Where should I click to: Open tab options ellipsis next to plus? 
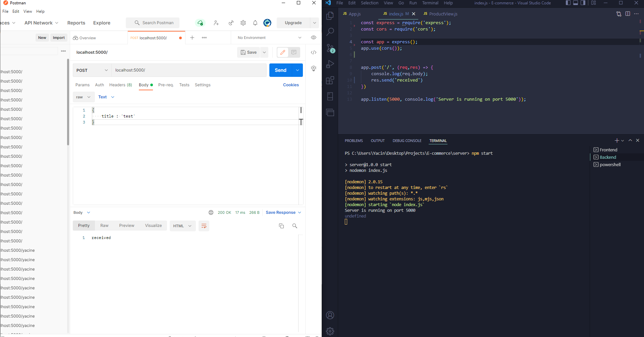[204, 38]
